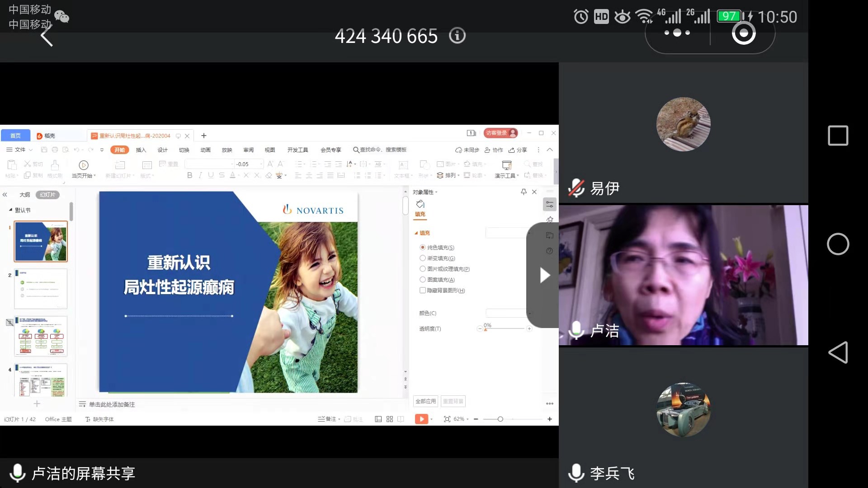Image resolution: width=868 pixels, height=488 pixels.
Task: Switch to the 插入 ribbon tab
Action: pyautogui.click(x=141, y=150)
